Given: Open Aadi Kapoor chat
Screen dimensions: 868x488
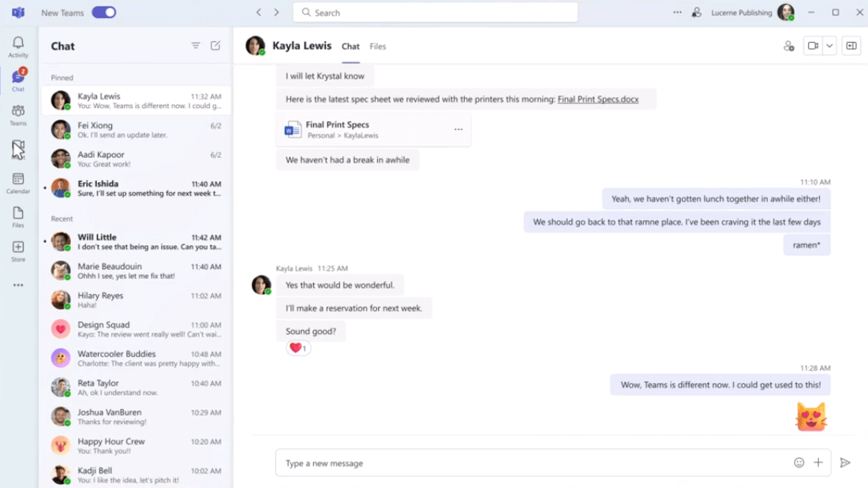Looking at the screenshot, I should [137, 158].
